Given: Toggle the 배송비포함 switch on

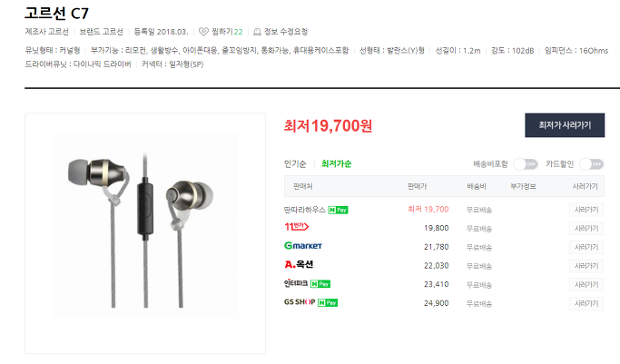Looking at the screenshot, I should point(526,164).
